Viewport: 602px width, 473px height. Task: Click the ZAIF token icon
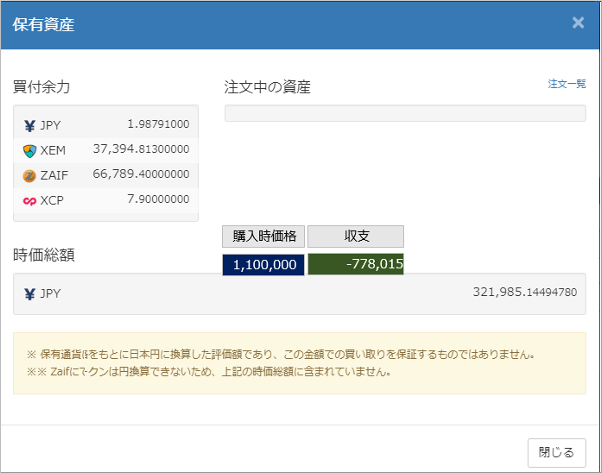click(x=30, y=175)
